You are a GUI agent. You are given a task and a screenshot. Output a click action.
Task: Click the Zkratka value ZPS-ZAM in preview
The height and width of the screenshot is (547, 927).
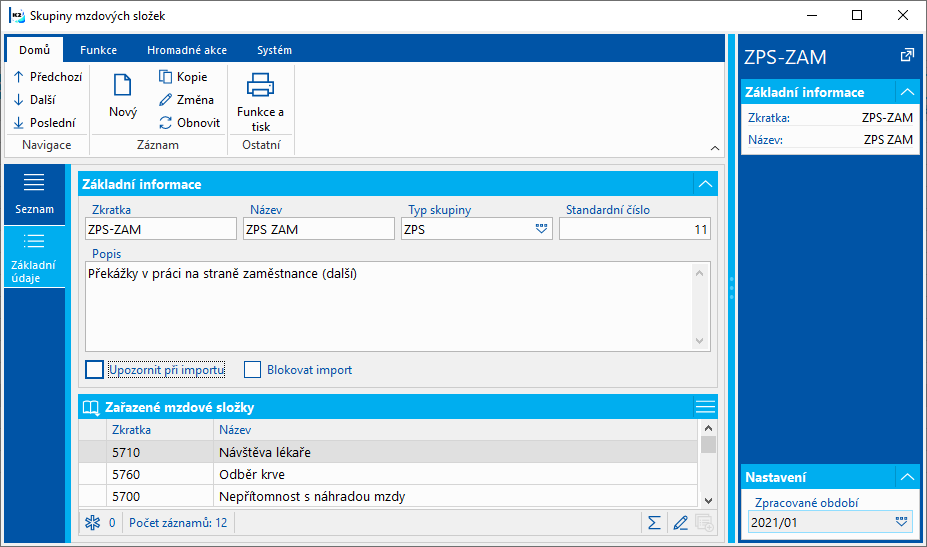pos(887,118)
